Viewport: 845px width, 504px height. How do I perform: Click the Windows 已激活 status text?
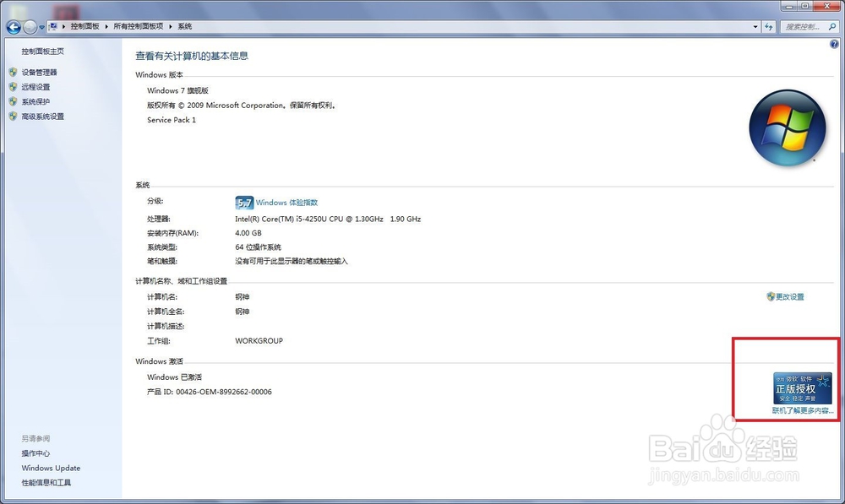[174, 377]
